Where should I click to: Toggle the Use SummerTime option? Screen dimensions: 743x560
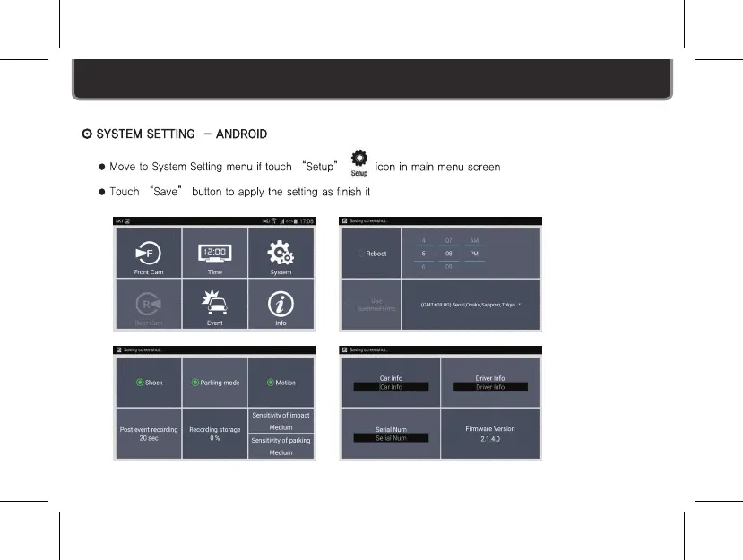pos(372,305)
